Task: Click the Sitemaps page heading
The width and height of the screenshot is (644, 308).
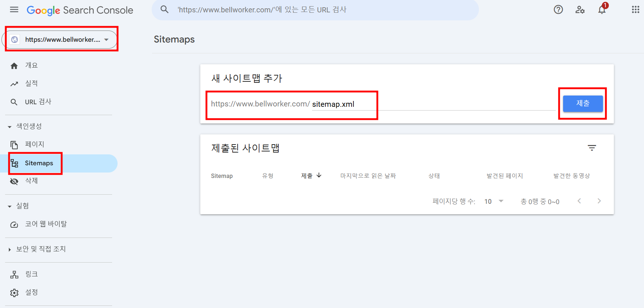Action: pos(174,39)
